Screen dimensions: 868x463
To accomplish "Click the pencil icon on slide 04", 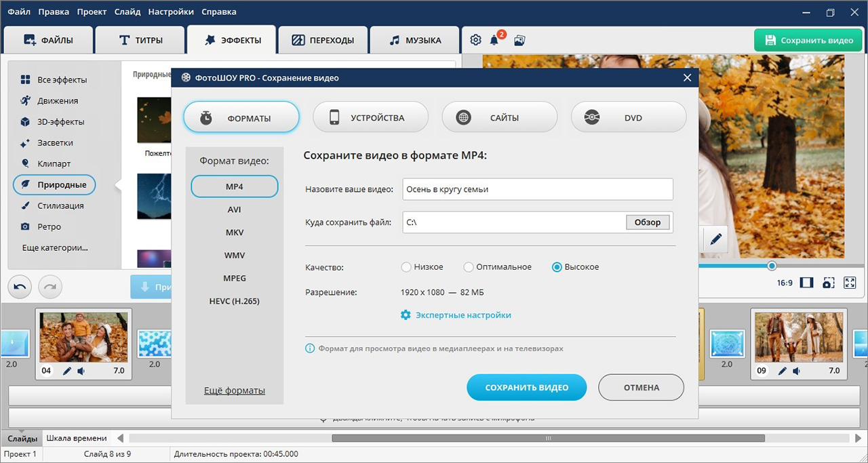I will (67, 371).
